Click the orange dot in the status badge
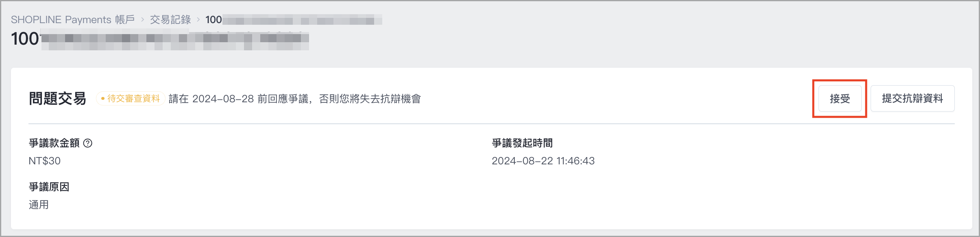The image size is (980, 237). point(103,99)
